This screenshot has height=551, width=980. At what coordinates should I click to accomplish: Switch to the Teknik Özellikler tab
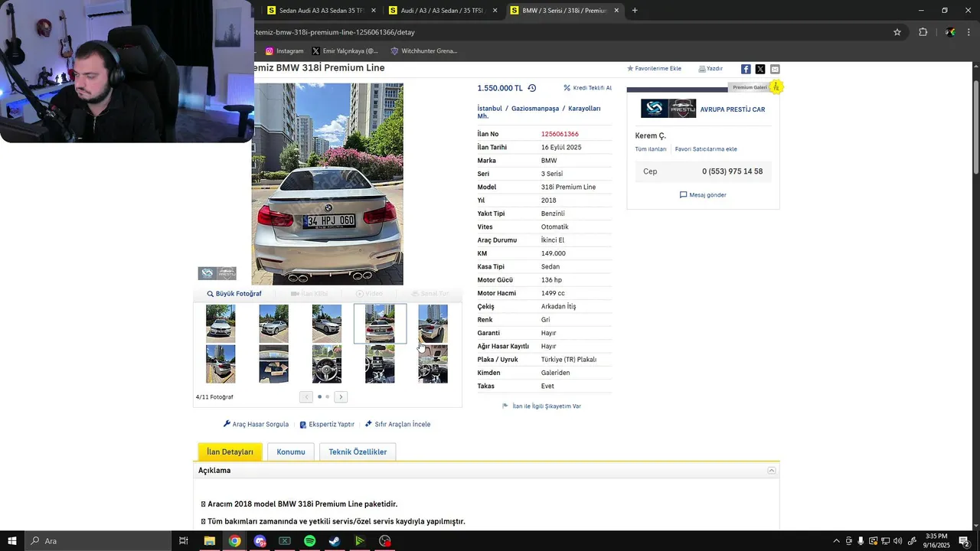coord(358,452)
